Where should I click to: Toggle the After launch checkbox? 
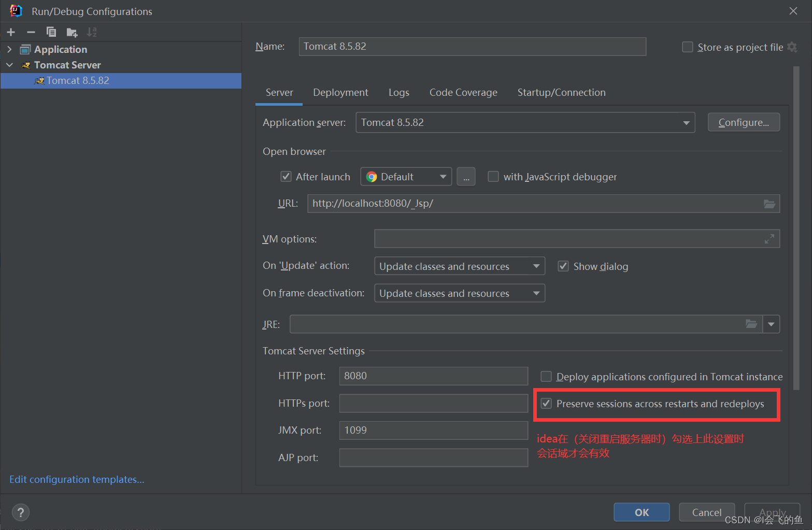286,177
